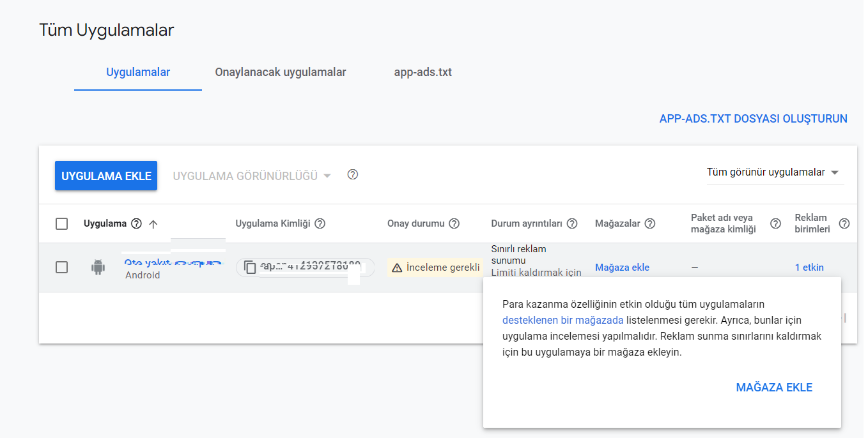Click help icon next to Uygulama Görünürlüğü
Image resolution: width=868 pixels, height=438 pixels.
pos(353,175)
